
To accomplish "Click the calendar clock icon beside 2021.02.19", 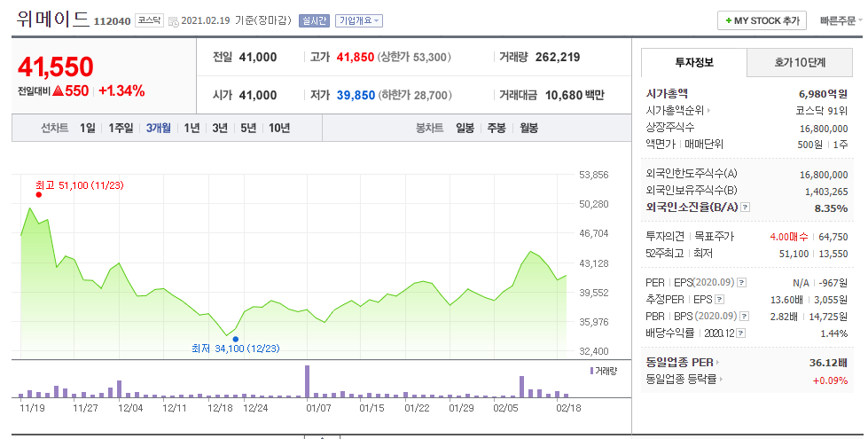I will [173, 22].
